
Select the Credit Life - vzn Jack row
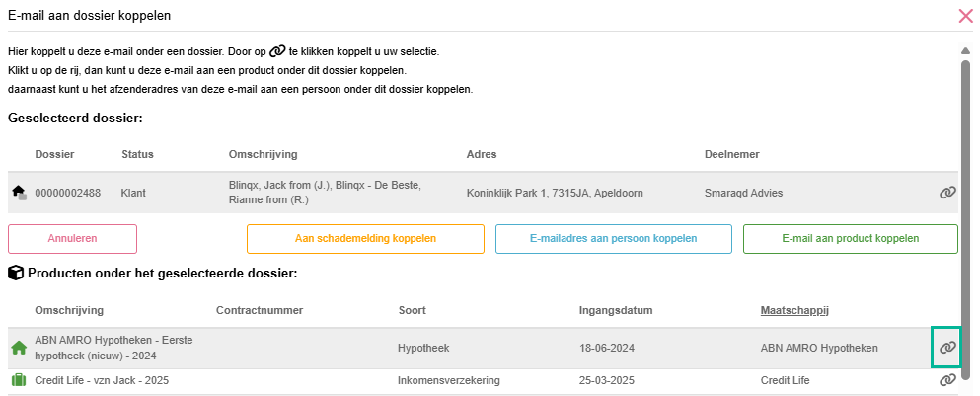pyautogui.click(x=483, y=380)
